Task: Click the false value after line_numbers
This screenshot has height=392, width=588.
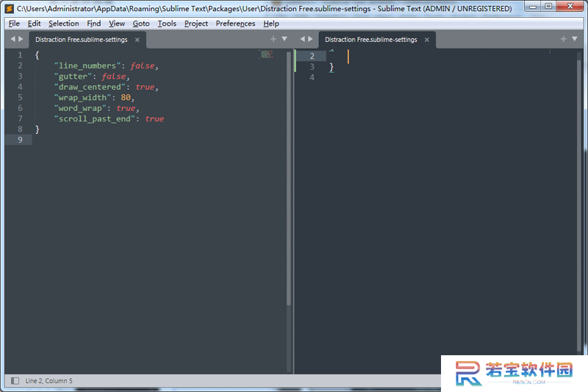Action: click(x=143, y=66)
